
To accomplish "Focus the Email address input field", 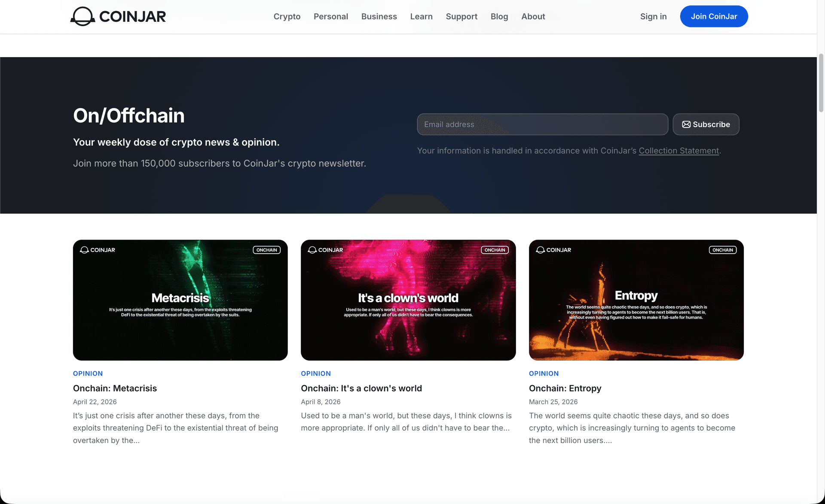I will [542, 124].
